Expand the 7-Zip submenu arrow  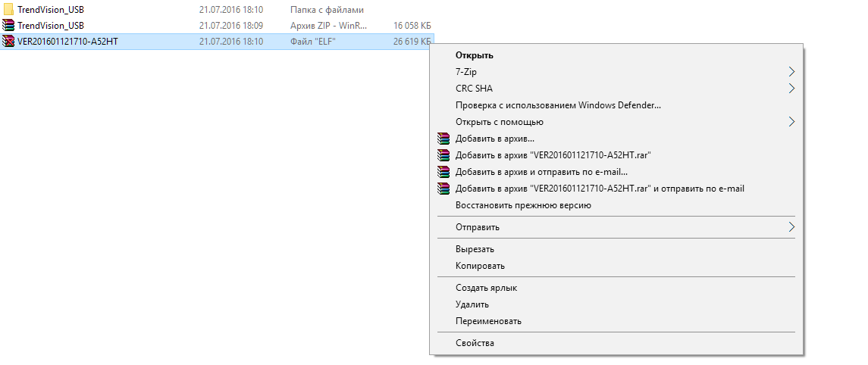point(791,72)
